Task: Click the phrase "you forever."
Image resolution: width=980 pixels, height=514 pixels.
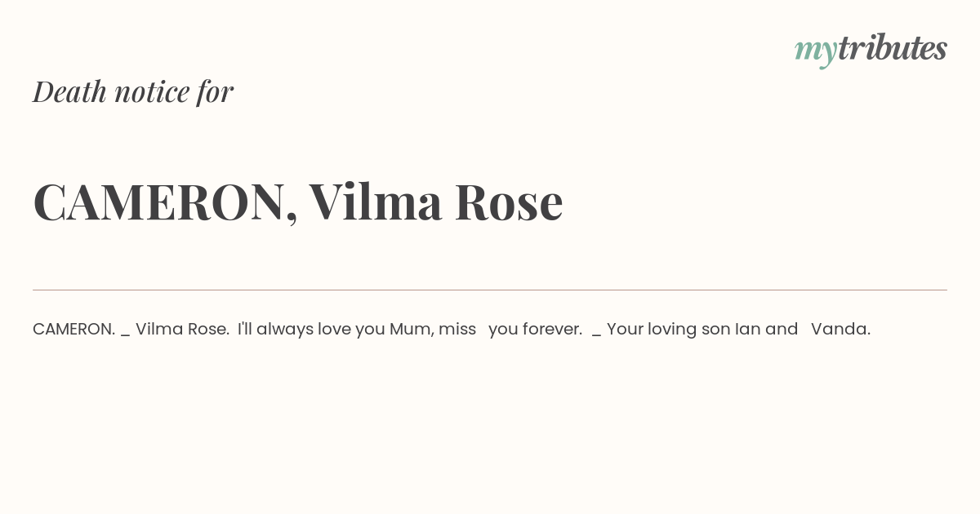Action: pyautogui.click(x=536, y=330)
